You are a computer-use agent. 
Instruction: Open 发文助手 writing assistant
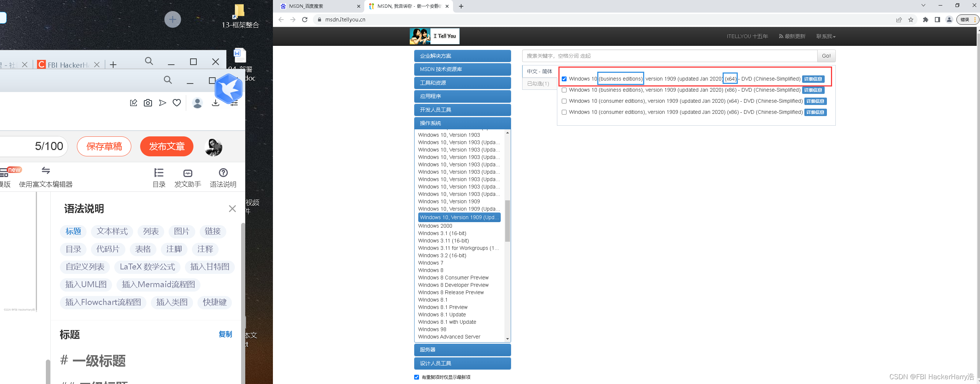187,177
